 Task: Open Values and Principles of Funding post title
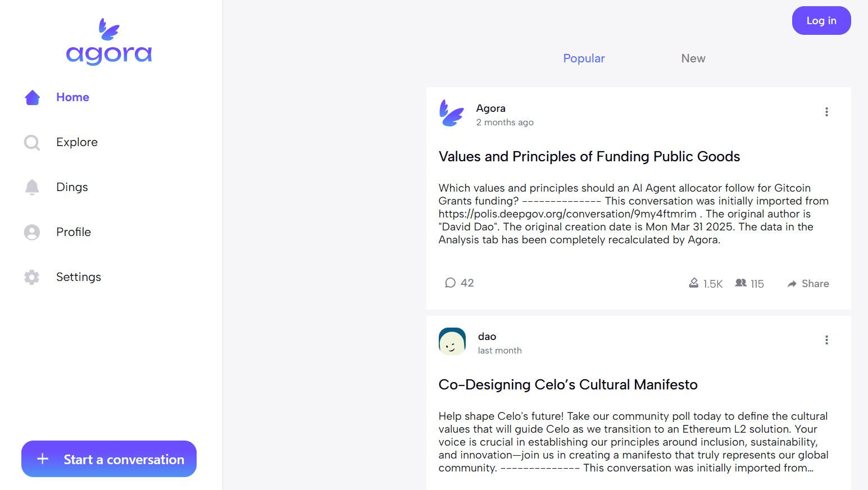pyautogui.click(x=589, y=157)
